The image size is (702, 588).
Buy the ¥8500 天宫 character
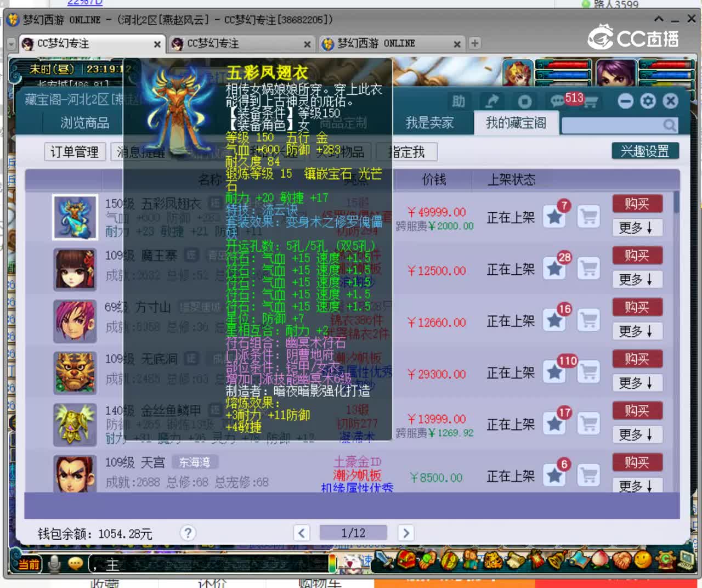click(x=637, y=462)
